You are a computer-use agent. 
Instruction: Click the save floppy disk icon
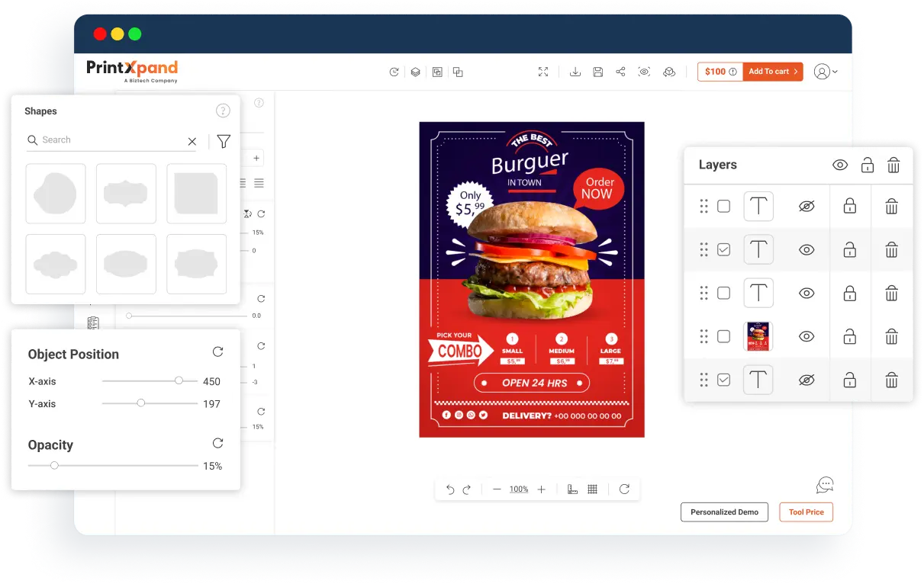pyautogui.click(x=598, y=72)
